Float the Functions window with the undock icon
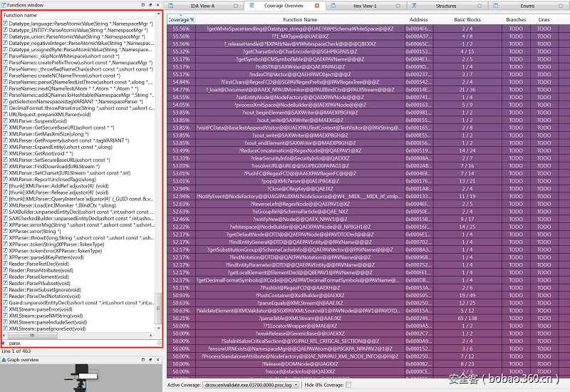This screenshot has height=392, width=570. click(x=151, y=4)
